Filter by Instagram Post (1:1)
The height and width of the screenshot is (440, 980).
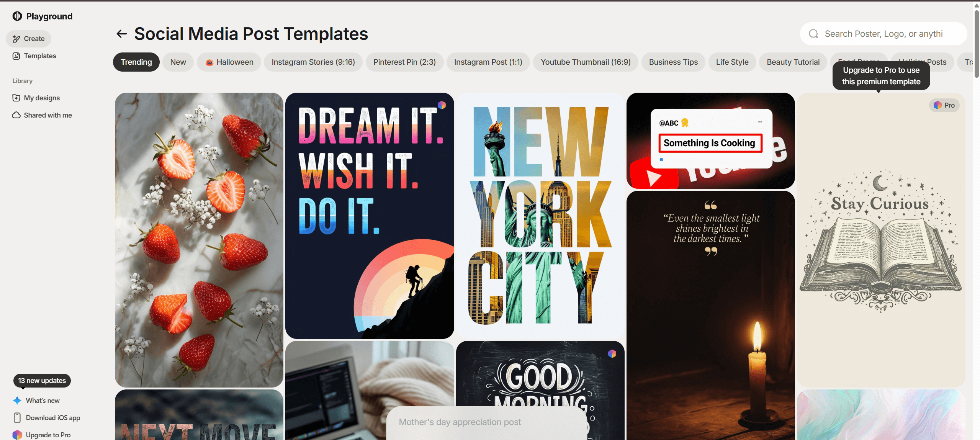coord(488,62)
